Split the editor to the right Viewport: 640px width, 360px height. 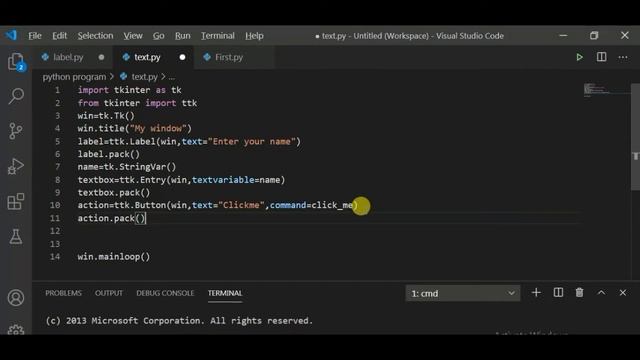(x=601, y=57)
